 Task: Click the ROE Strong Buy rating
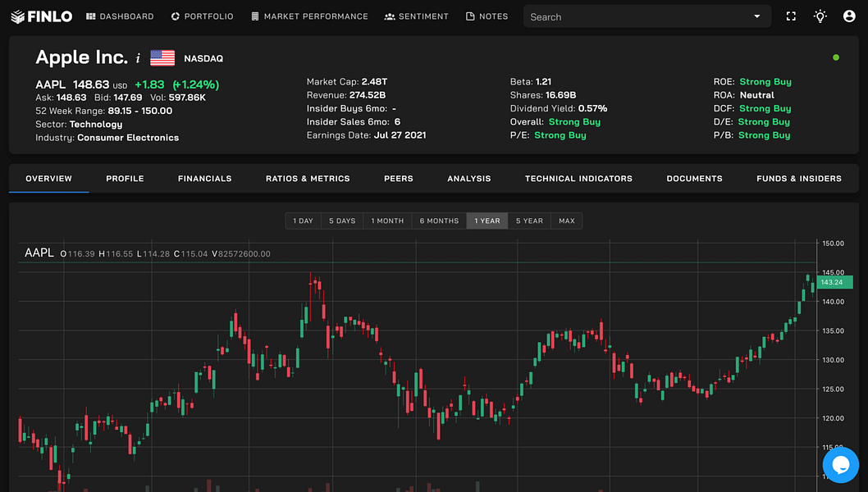[765, 81]
